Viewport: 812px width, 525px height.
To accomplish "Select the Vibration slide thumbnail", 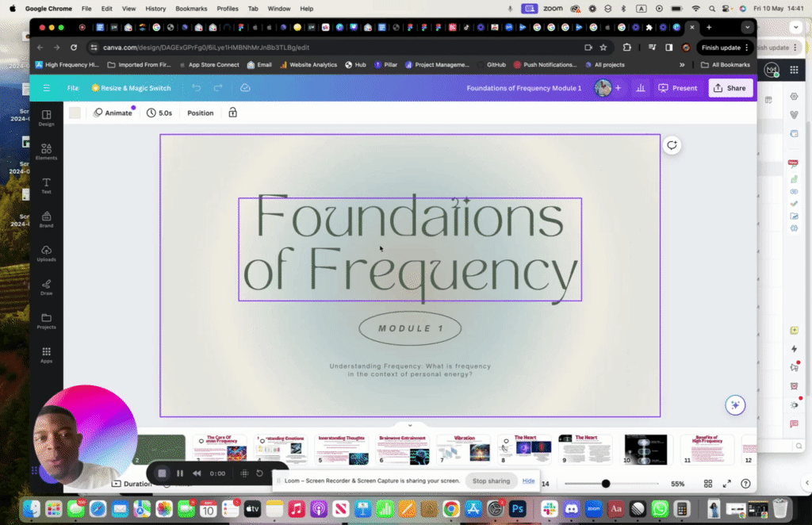I will (464, 449).
